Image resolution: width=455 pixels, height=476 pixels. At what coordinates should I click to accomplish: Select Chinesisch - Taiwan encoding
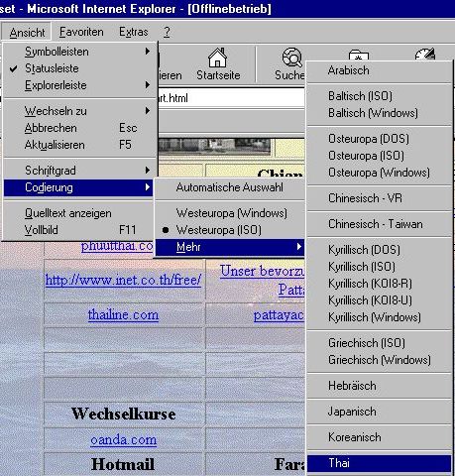click(379, 224)
